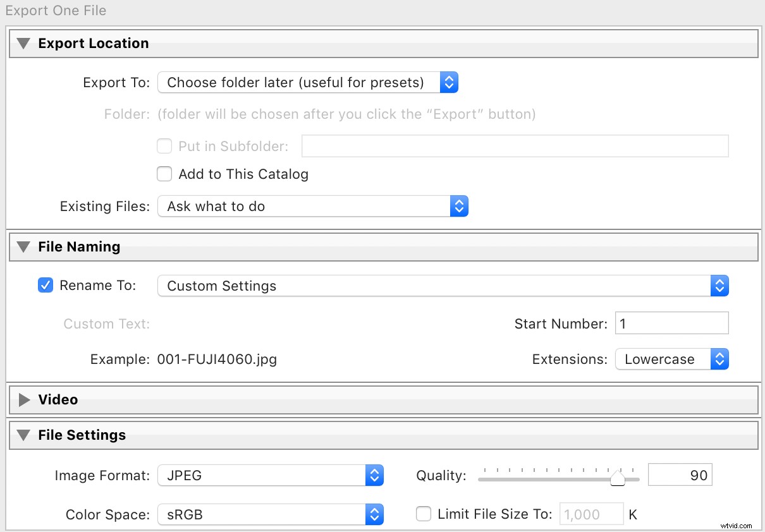The height and width of the screenshot is (532, 765).
Task: Collapse the Export Location section triangle
Action: pyautogui.click(x=23, y=44)
